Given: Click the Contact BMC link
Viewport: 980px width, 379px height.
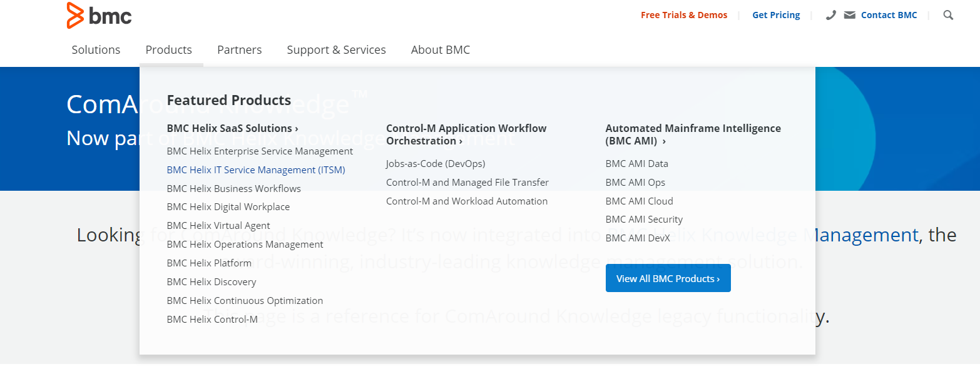Looking at the screenshot, I should (x=889, y=15).
